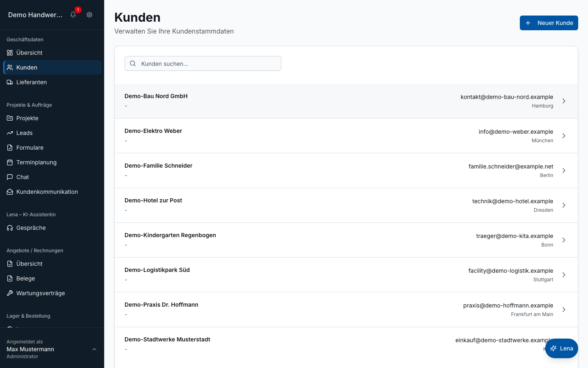Open the settings gear icon

(x=89, y=15)
